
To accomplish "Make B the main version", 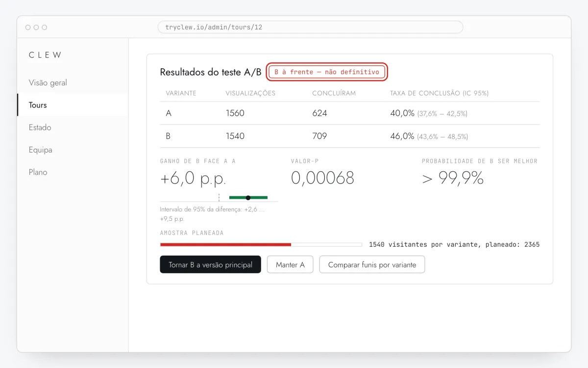I will 210,264.
